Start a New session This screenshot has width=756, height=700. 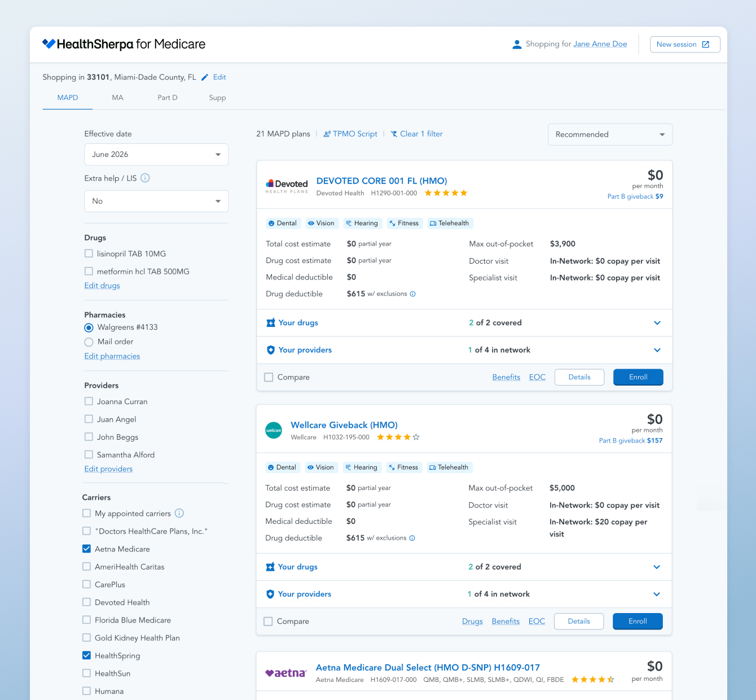685,45
